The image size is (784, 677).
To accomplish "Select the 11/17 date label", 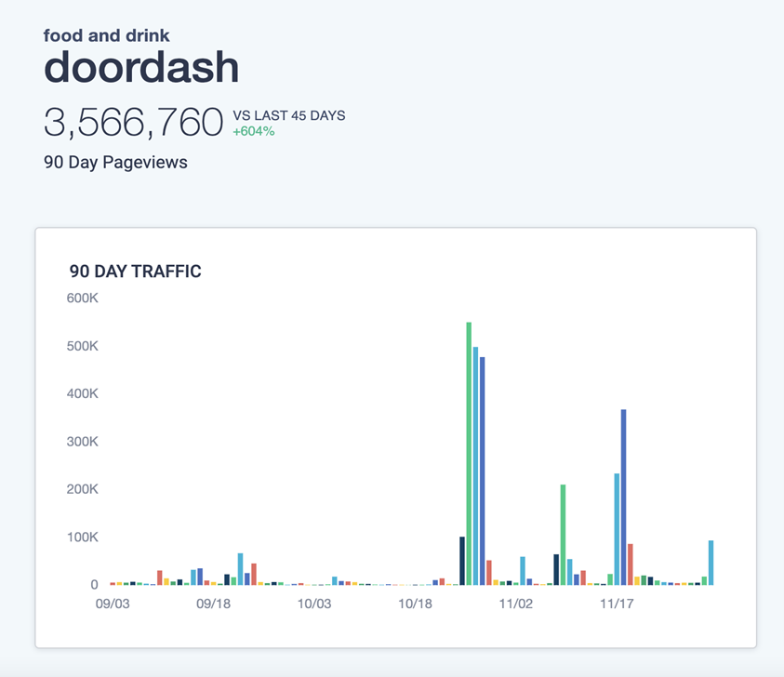I will pos(616,604).
